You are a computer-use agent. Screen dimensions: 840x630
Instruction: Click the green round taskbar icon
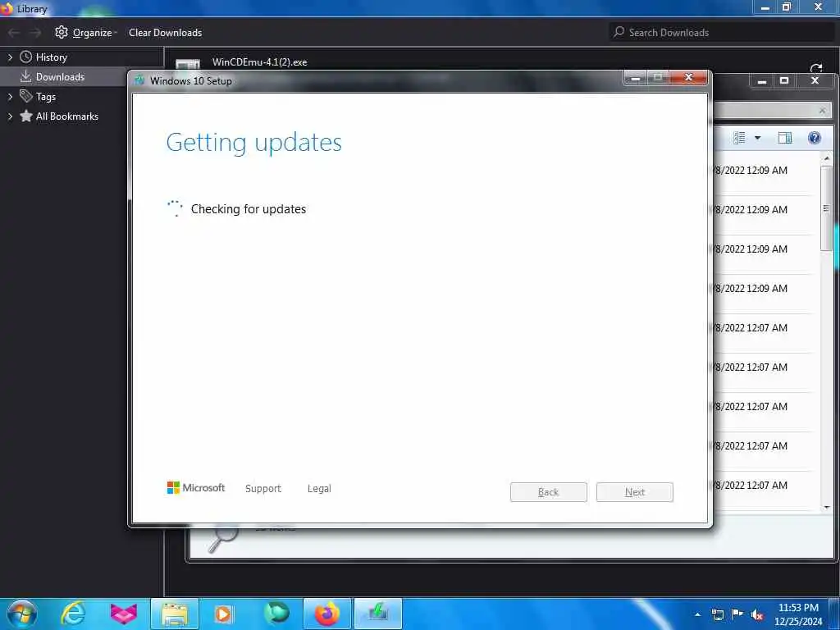pos(276,614)
